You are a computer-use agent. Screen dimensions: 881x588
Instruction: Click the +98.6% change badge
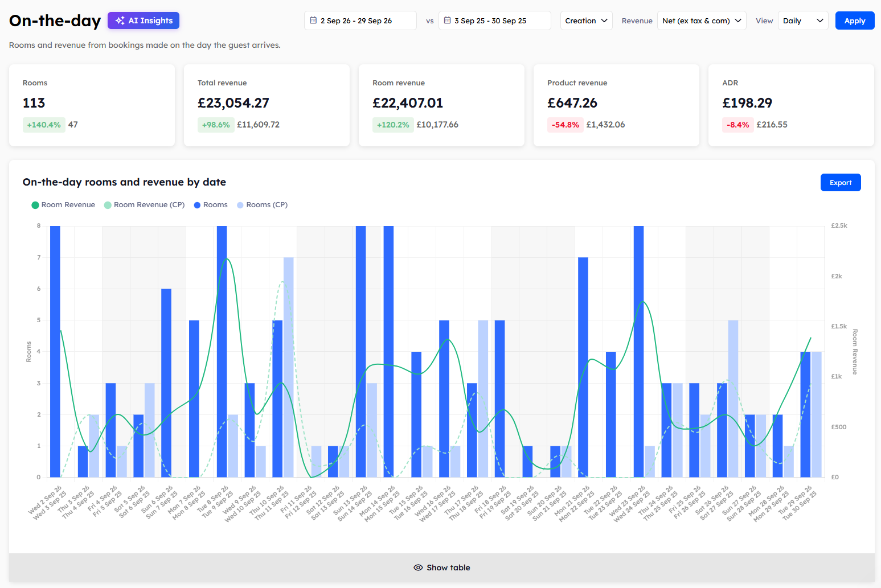click(x=216, y=125)
